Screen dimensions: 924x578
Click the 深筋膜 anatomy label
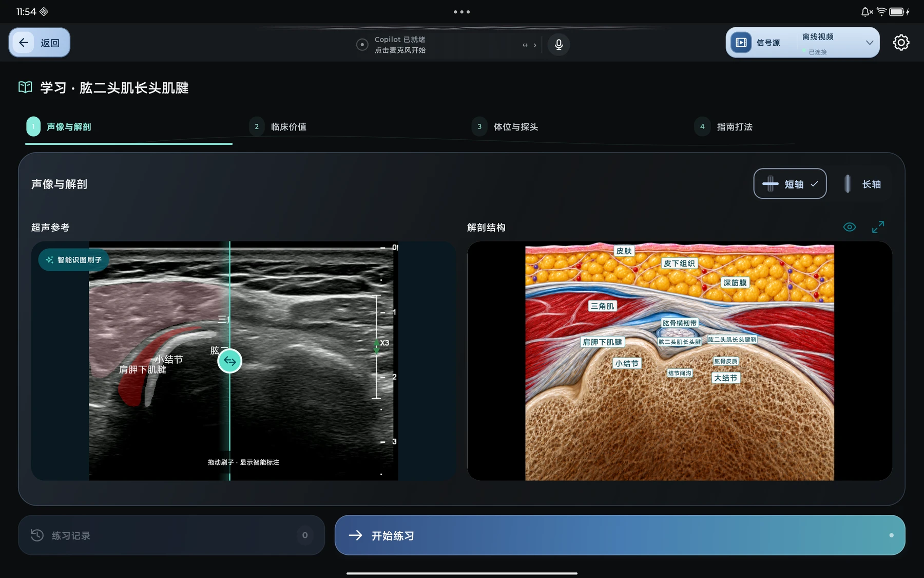coord(735,283)
